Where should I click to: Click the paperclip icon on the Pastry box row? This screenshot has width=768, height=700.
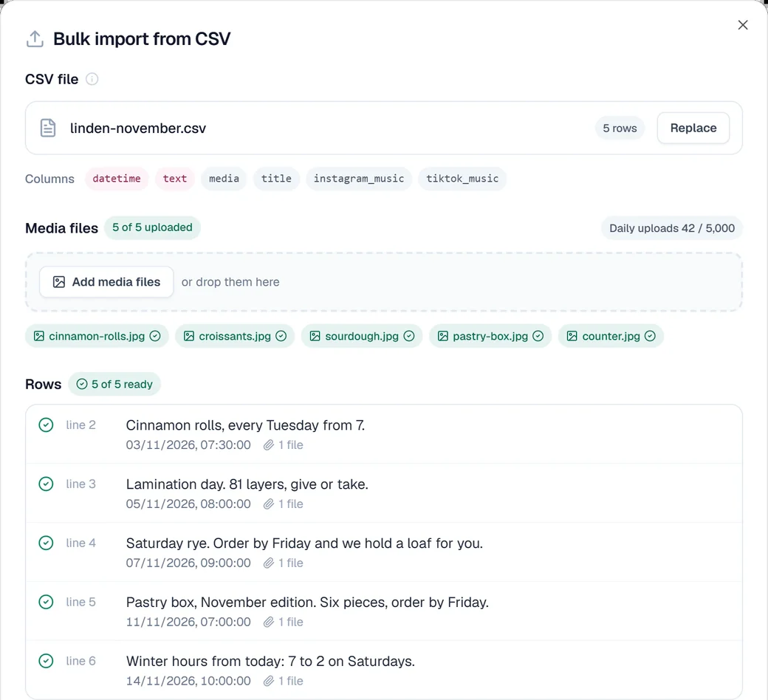click(268, 622)
